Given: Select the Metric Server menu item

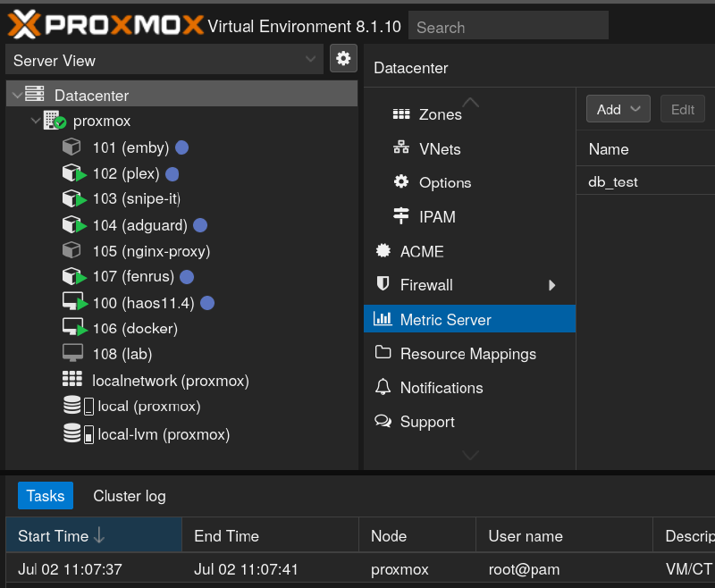Looking at the screenshot, I should 445,319.
